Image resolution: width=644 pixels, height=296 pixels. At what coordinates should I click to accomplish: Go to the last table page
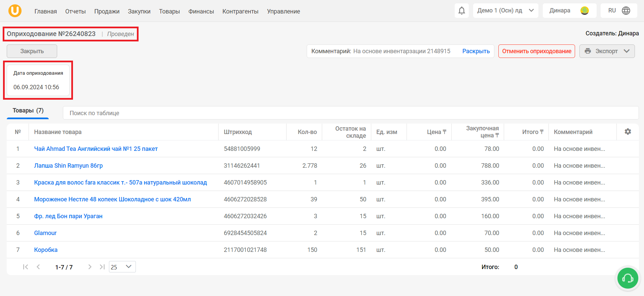click(102, 267)
